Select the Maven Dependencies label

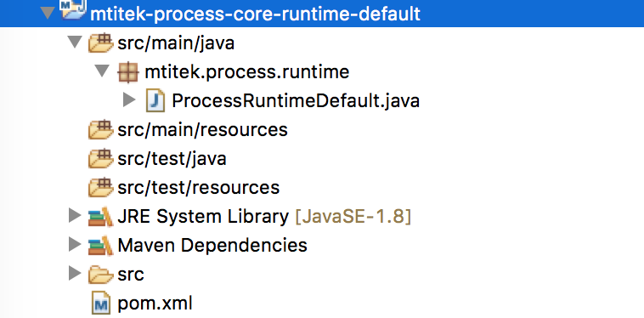click(x=212, y=245)
